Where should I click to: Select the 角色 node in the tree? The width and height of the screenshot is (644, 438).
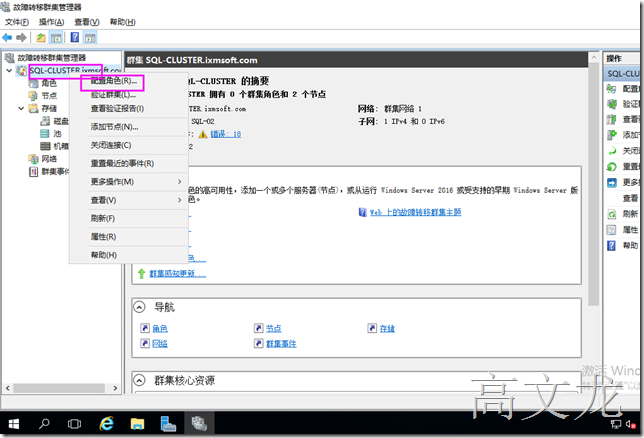49,83
